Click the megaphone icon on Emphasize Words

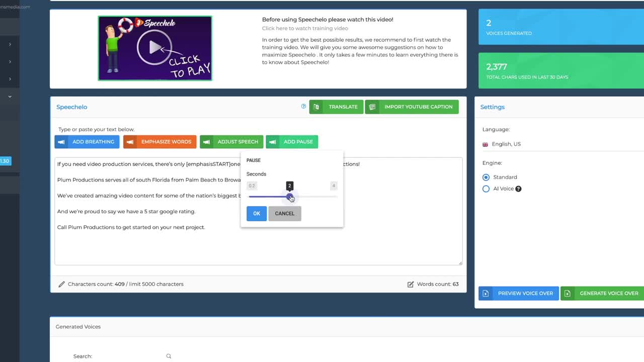(x=130, y=142)
